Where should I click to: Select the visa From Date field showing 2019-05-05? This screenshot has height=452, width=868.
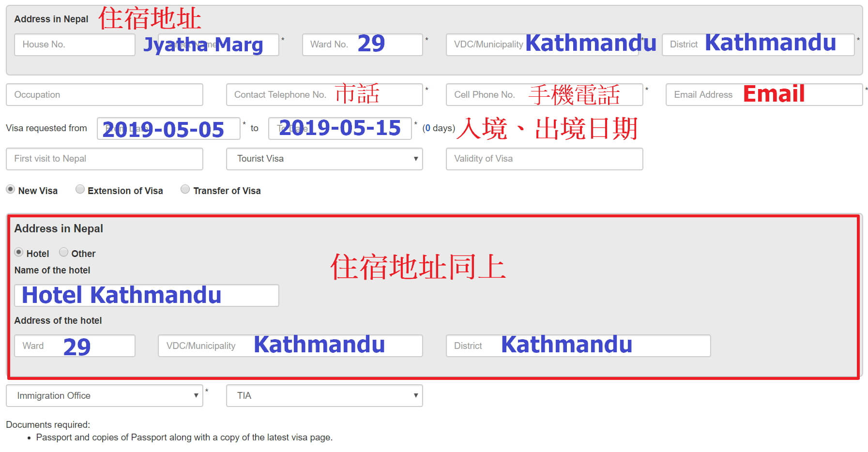[x=168, y=128]
